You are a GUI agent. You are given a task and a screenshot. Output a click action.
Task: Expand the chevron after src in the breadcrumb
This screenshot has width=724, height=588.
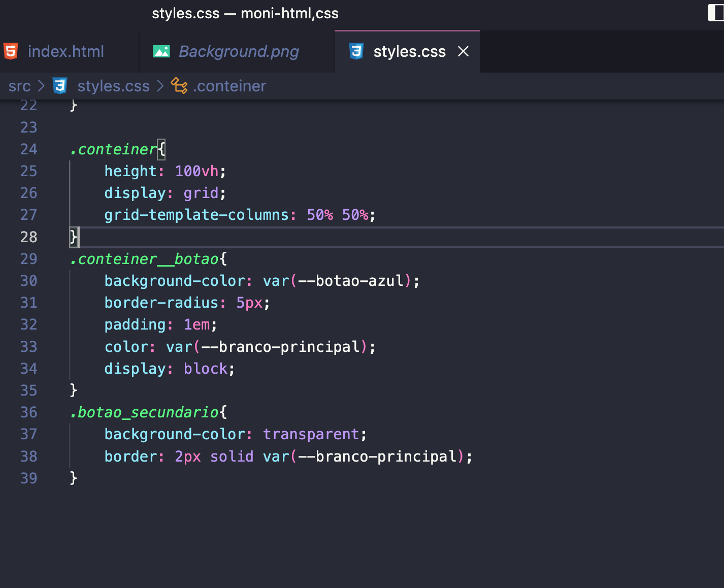tap(42, 86)
